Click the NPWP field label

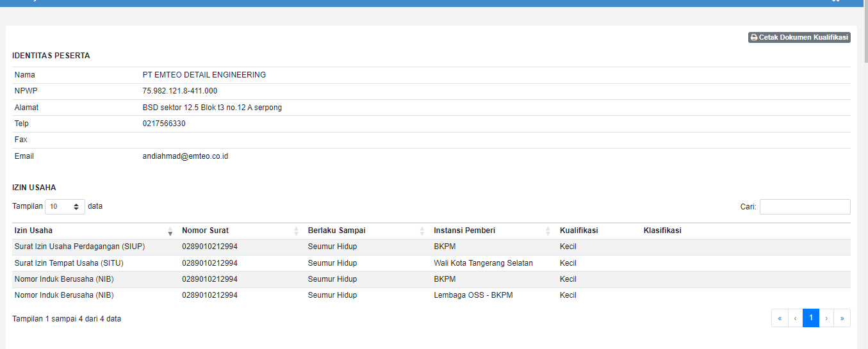tap(26, 91)
